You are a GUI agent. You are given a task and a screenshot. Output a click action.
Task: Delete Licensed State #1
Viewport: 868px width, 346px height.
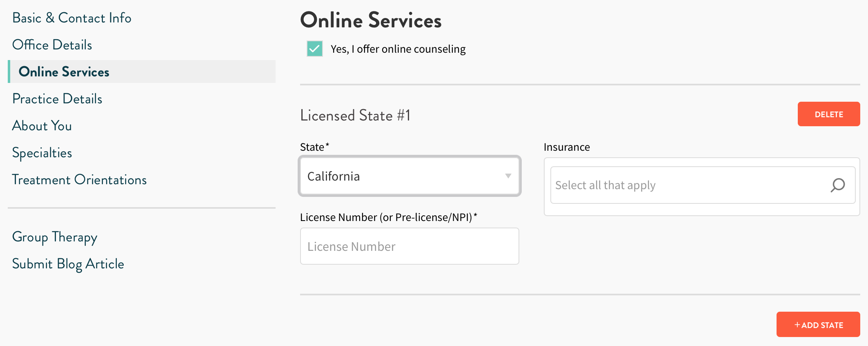828,114
